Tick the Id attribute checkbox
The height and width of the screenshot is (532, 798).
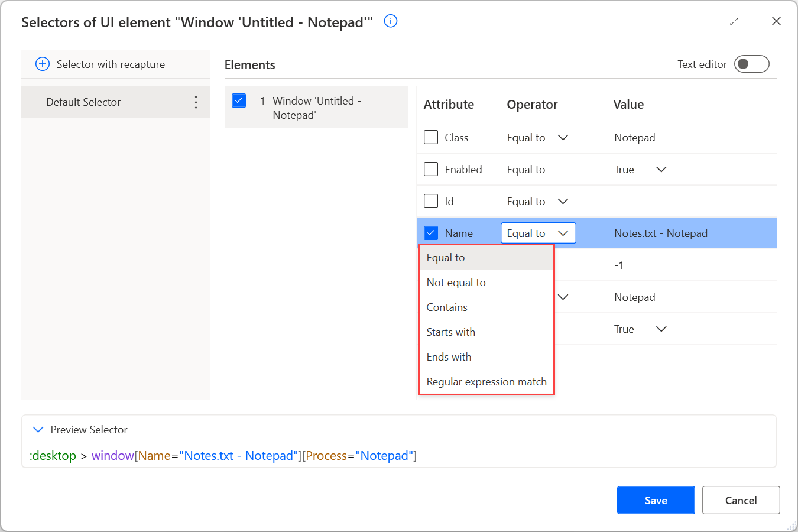coord(431,202)
